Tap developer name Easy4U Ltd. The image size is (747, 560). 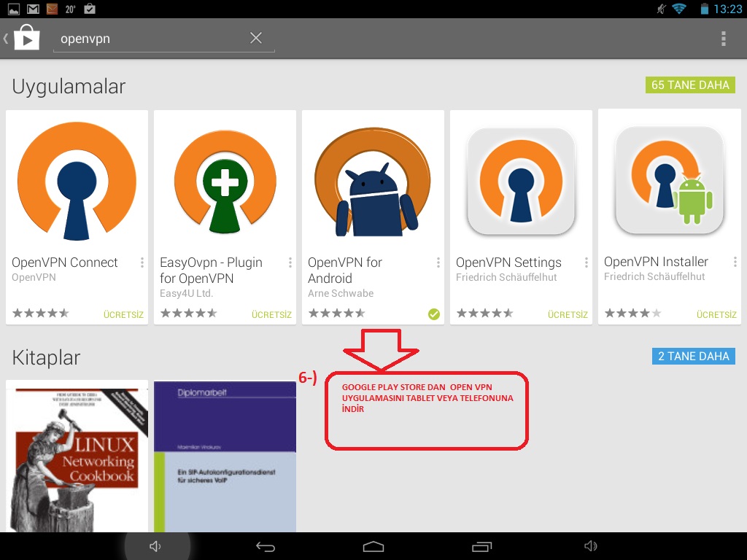click(186, 293)
